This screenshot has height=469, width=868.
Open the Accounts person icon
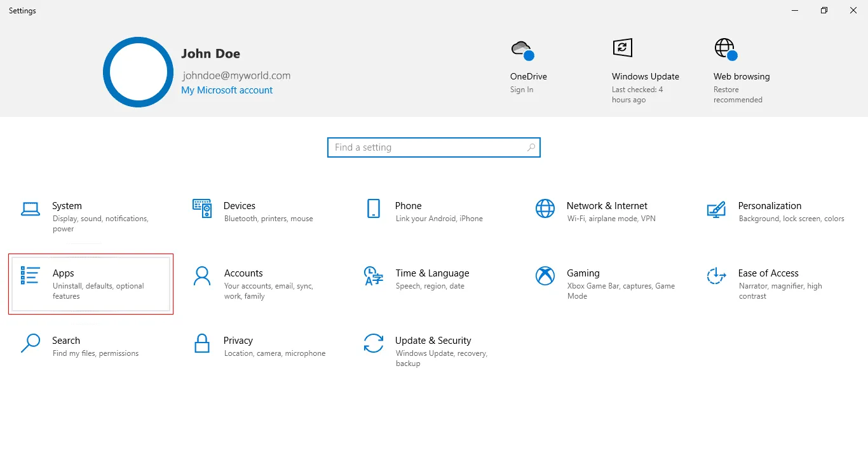[x=202, y=276]
